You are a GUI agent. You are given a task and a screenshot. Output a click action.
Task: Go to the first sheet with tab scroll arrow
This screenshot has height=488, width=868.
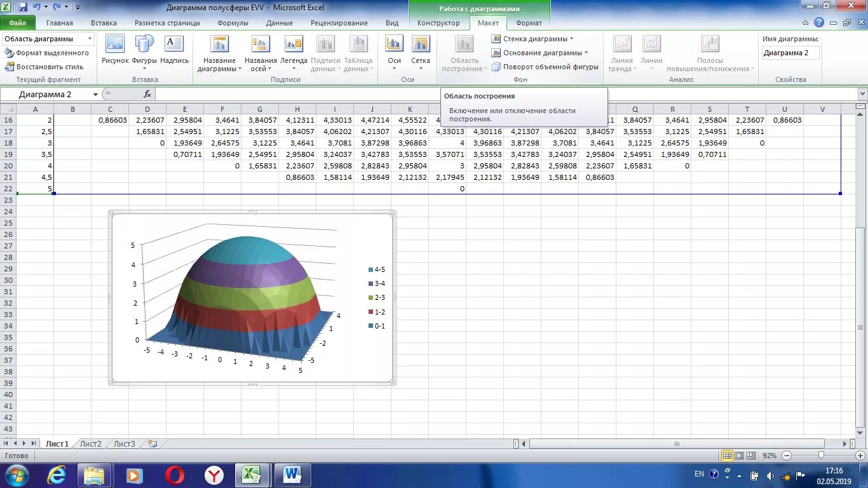7,444
